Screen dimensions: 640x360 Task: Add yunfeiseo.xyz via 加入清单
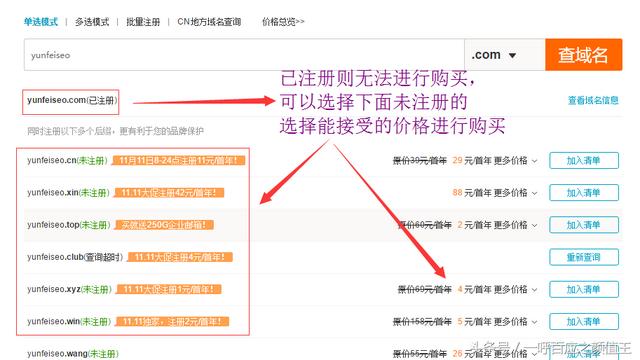coord(584,289)
